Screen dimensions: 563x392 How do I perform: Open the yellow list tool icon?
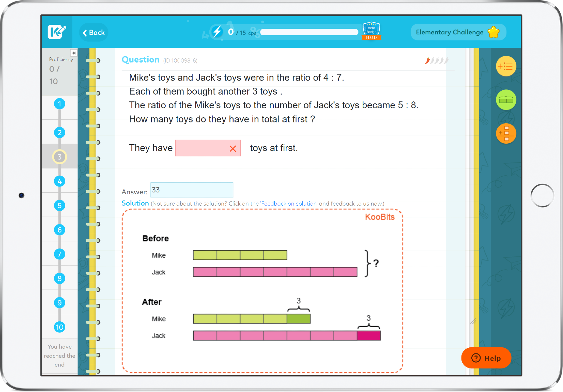pyautogui.click(x=506, y=66)
